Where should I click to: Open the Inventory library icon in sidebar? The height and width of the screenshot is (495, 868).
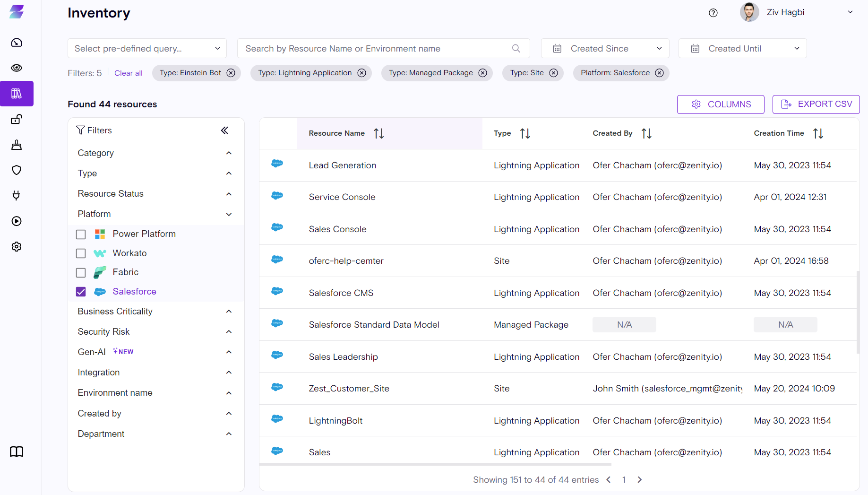click(17, 94)
